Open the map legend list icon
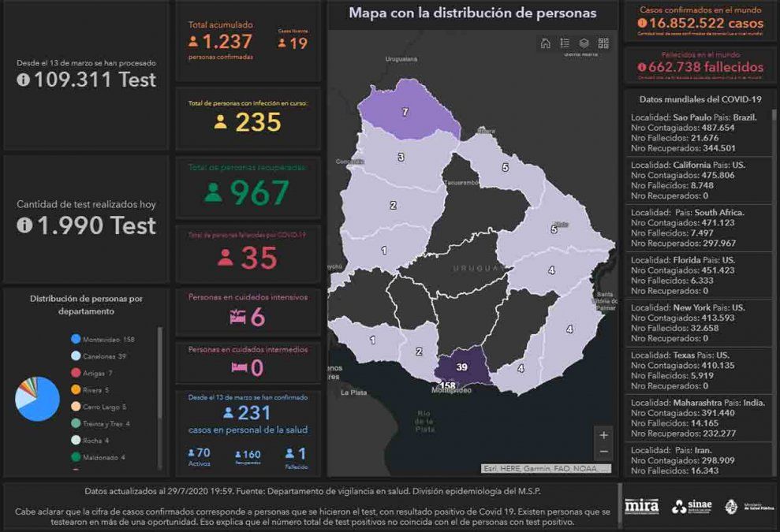 tap(565, 43)
